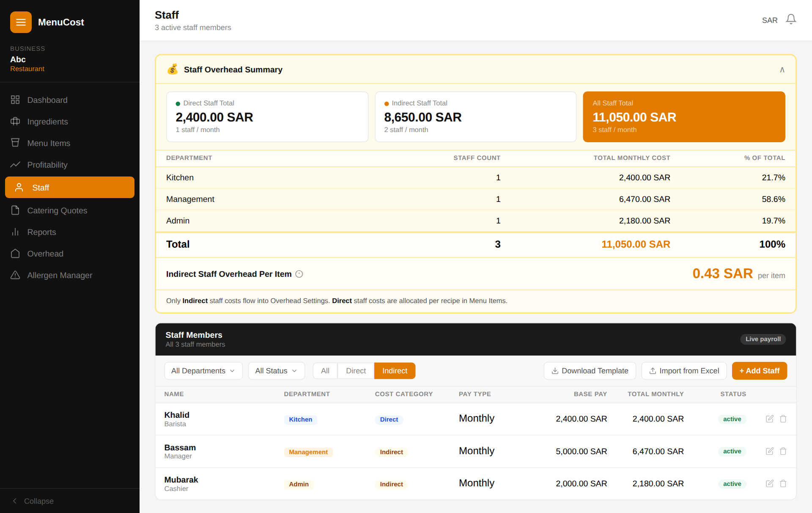Click the Allergen Manager warning triangle icon
The image size is (812, 513).
point(15,275)
